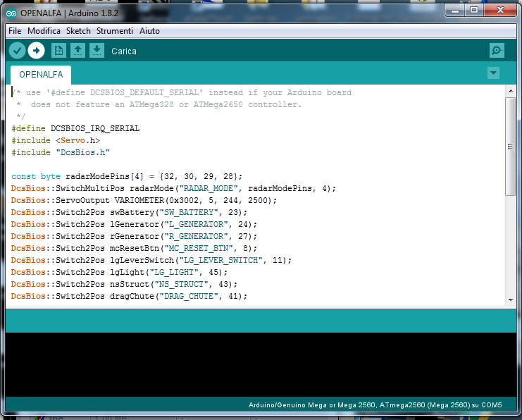Click the SwitchMultiPos radarMode line

coord(173,189)
